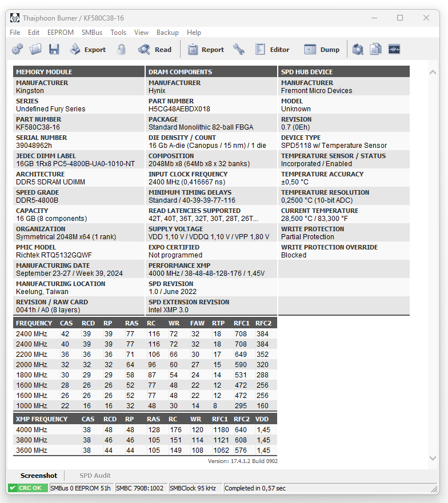
Task: Open the Editor toolbar button
Action: coord(273,50)
